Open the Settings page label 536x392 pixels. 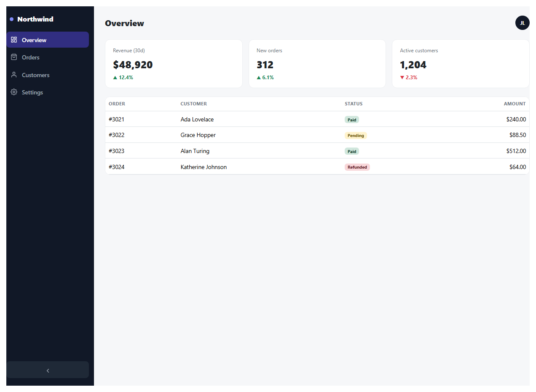(x=32, y=92)
